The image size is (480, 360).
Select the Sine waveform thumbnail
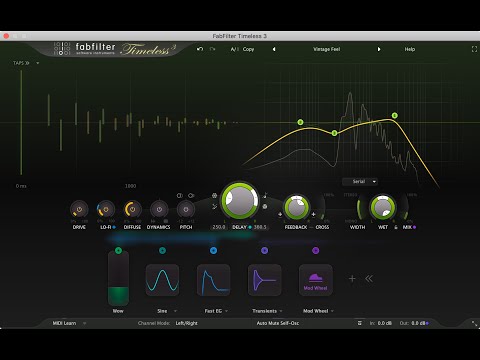tap(162, 280)
